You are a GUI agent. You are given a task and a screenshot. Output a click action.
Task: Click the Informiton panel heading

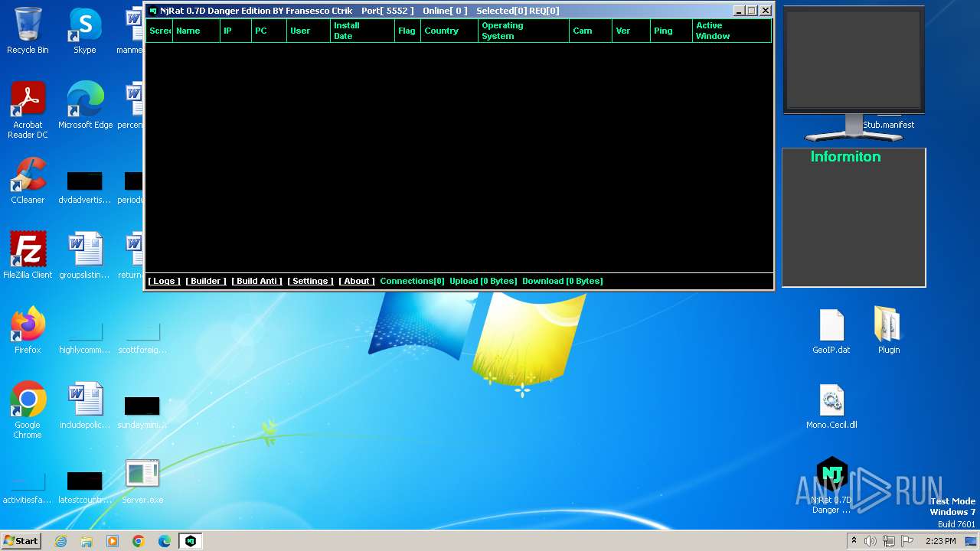[x=845, y=157]
